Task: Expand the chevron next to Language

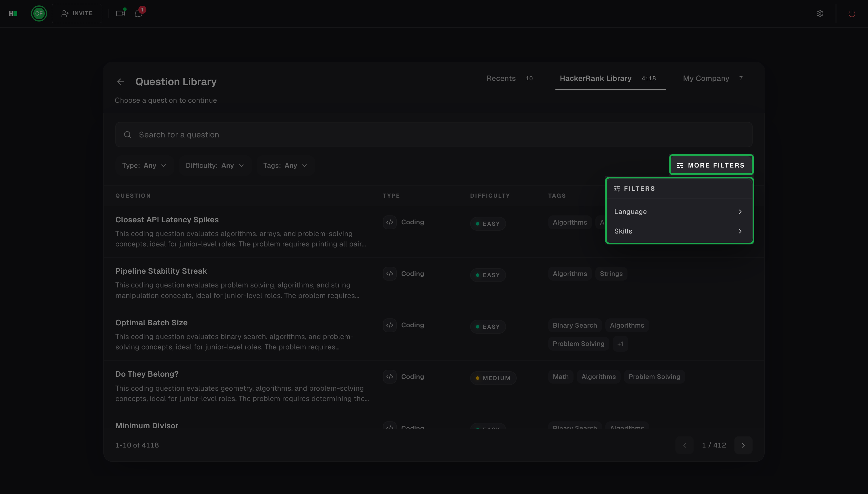Action: (740, 212)
